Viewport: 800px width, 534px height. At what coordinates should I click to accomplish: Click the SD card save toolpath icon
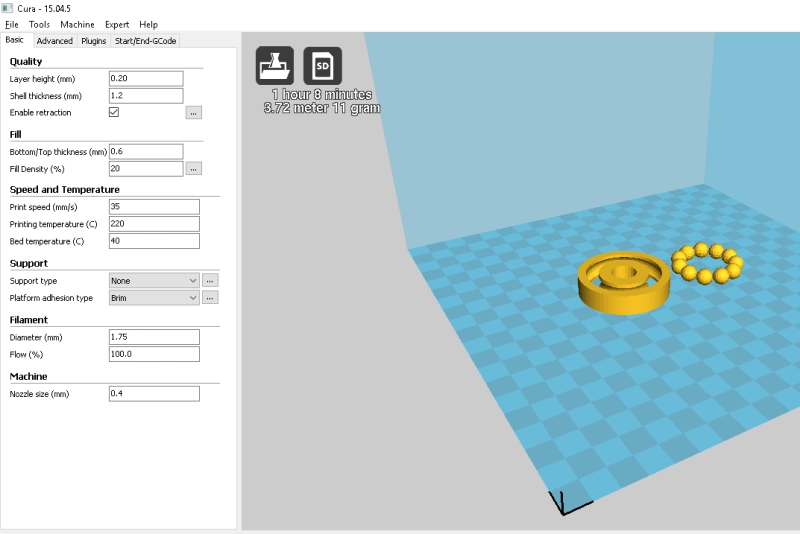click(322, 65)
